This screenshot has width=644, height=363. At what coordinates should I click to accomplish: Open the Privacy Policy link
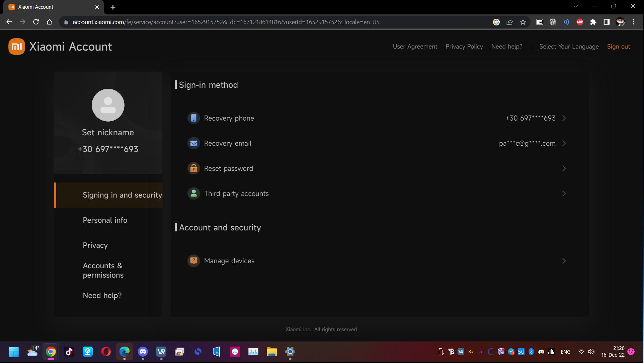tap(464, 47)
